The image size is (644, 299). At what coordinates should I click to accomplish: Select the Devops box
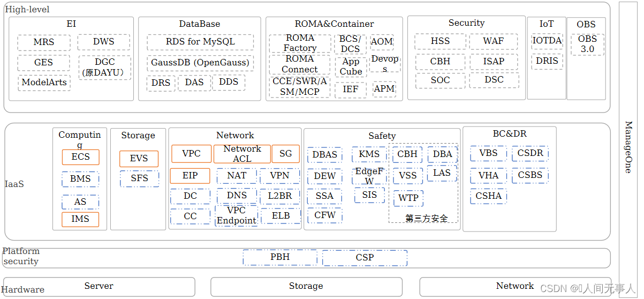(385, 63)
